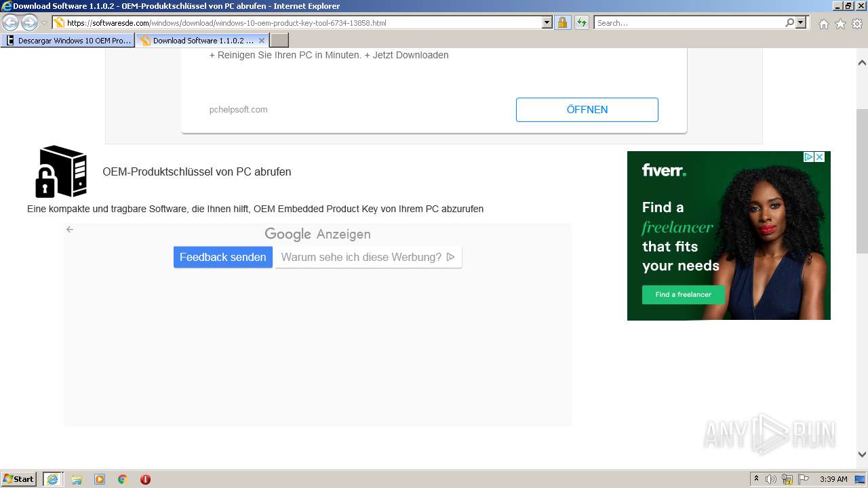Image resolution: width=868 pixels, height=488 pixels.
Task: Click the red Opera-style taskbar icon
Action: click(x=145, y=479)
